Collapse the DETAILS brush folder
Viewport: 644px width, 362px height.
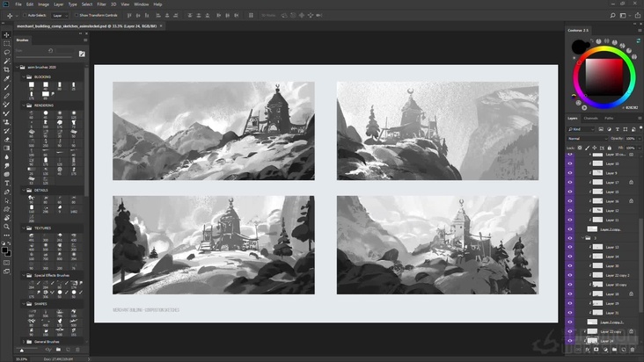(x=24, y=190)
